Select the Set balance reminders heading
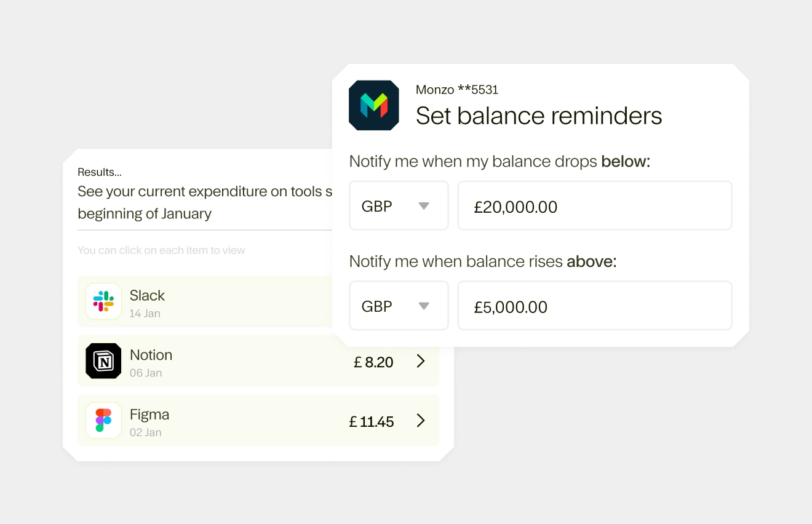The height and width of the screenshot is (524, 812). (539, 116)
